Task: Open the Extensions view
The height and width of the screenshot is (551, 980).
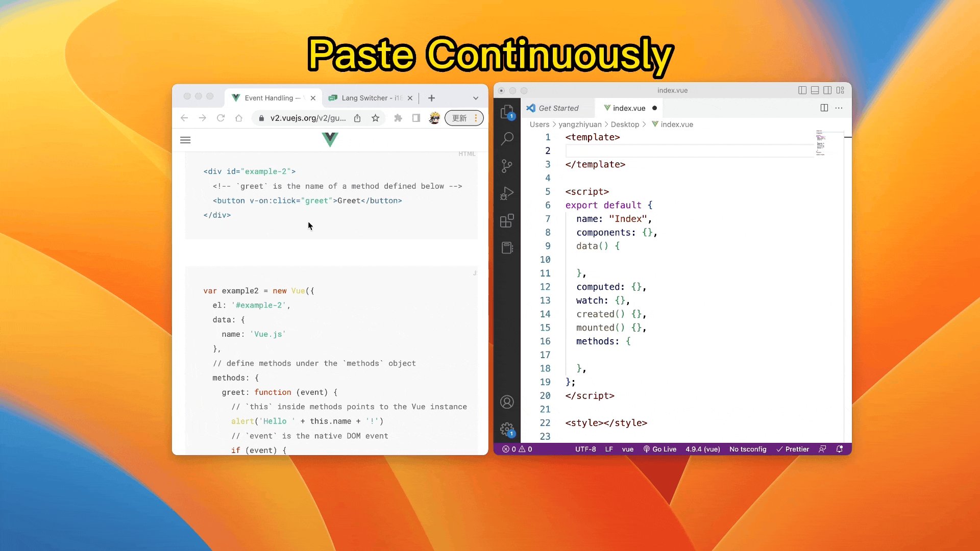Action: pyautogui.click(x=507, y=221)
